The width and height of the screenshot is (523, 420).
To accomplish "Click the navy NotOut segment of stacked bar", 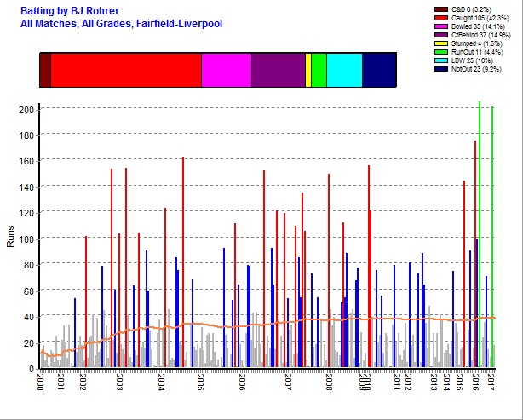I will [x=378, y=69].
